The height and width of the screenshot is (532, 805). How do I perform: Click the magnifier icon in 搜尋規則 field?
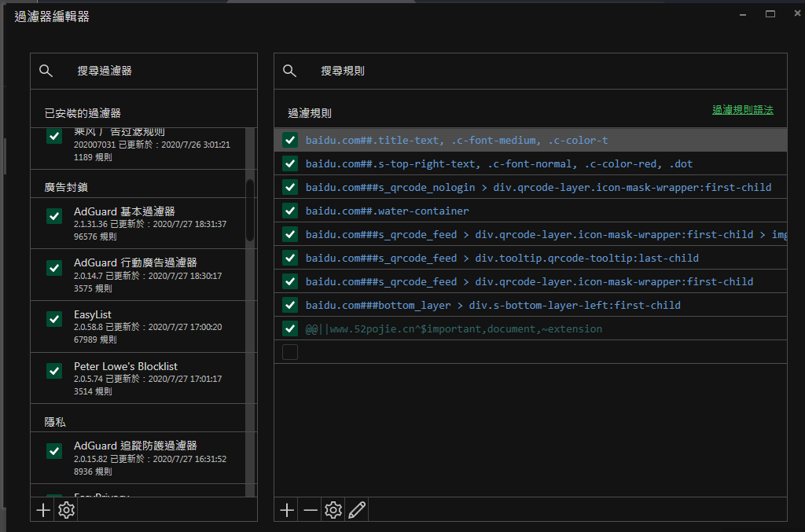289,70
